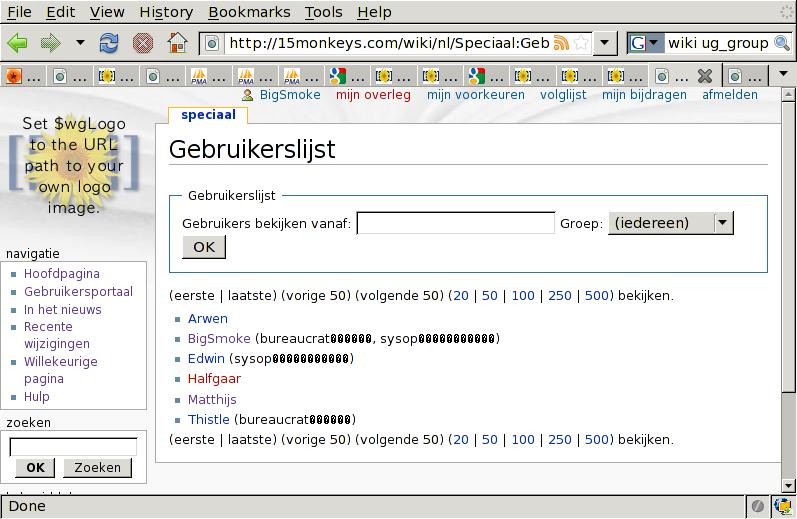Click the green Forward arrow button
The image size is (797, 519).
(x=50, y=43)
